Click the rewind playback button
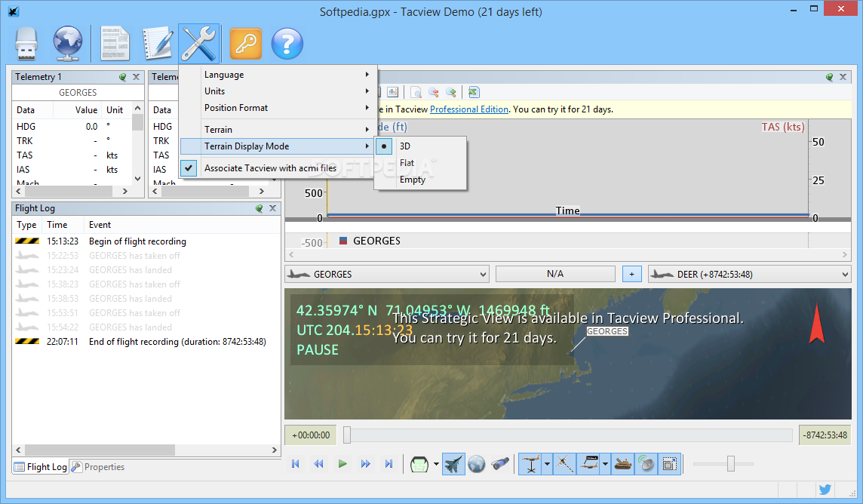 click(x=318, y=464)
